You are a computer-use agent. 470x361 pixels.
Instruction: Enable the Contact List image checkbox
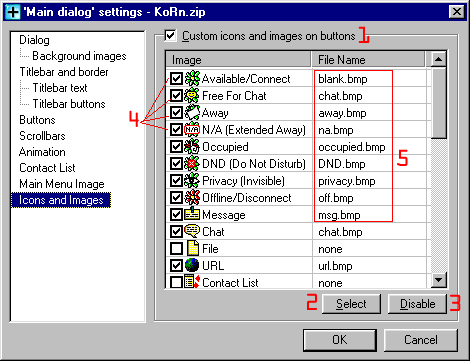coord(176,283)
